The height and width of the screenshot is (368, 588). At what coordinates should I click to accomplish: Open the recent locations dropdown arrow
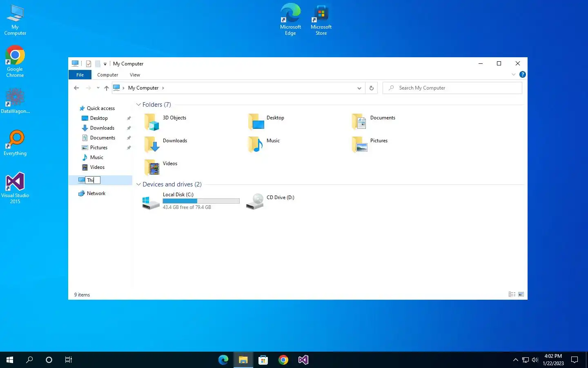pos(98,88)
